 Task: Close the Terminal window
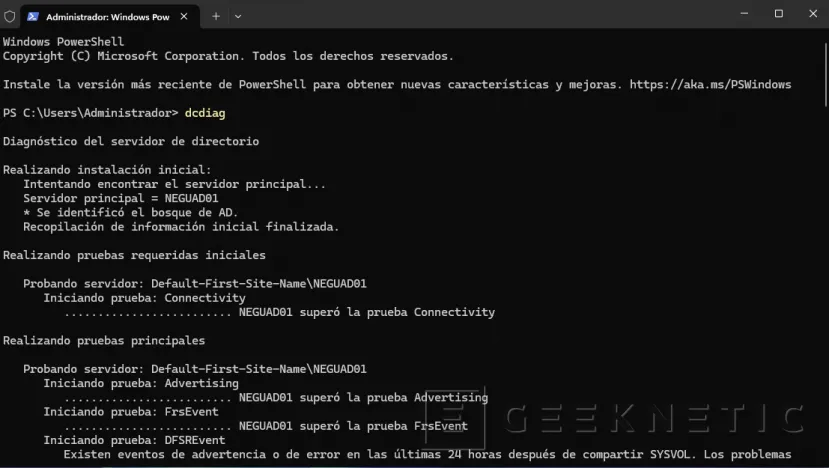tap(813, 14)
